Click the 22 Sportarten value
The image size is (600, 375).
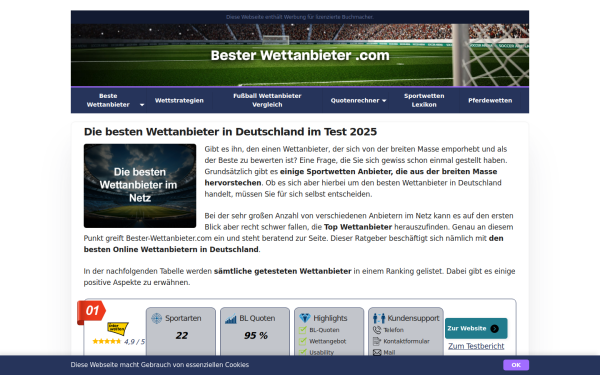pos(181,336)
